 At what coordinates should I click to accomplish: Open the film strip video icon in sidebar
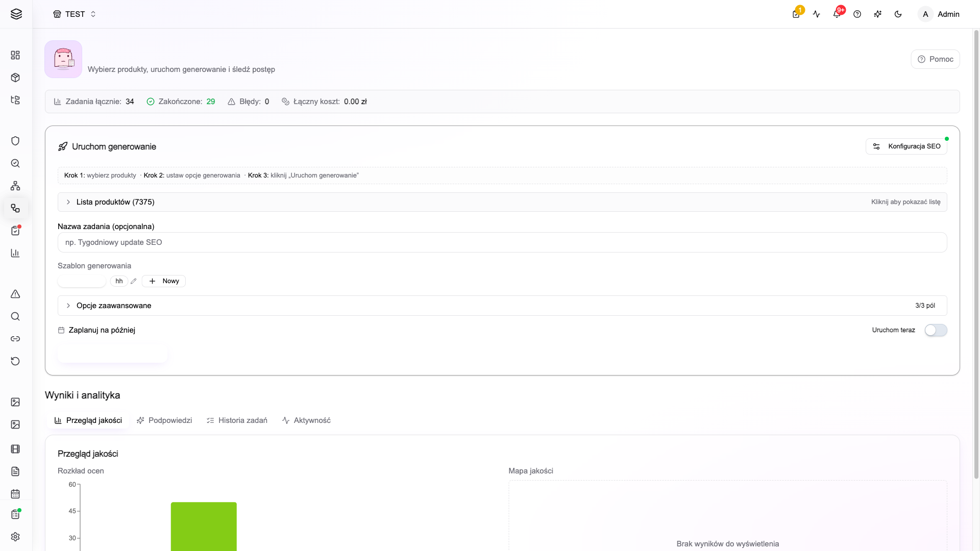coord(15,449)
